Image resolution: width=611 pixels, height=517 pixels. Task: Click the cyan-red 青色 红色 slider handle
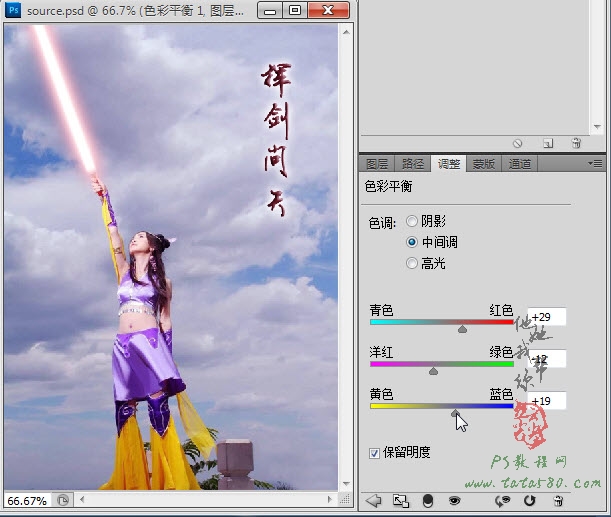coord(463,329)
